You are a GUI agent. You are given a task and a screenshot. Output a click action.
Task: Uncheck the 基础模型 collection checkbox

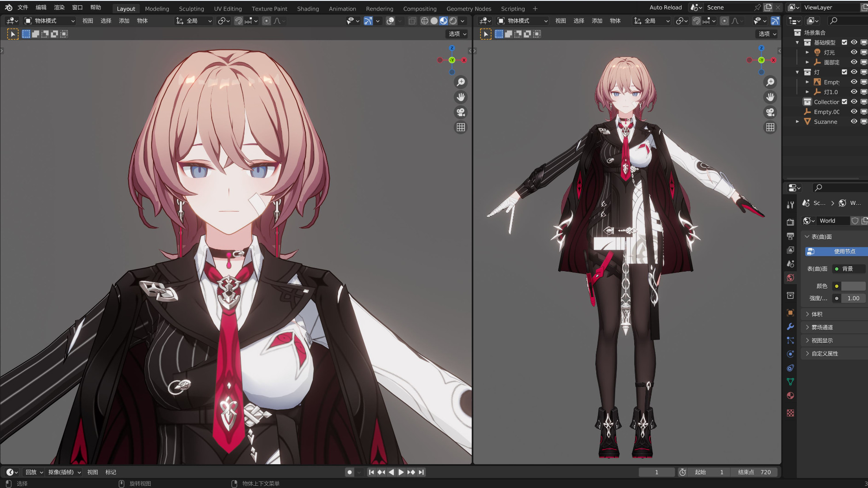844,42
